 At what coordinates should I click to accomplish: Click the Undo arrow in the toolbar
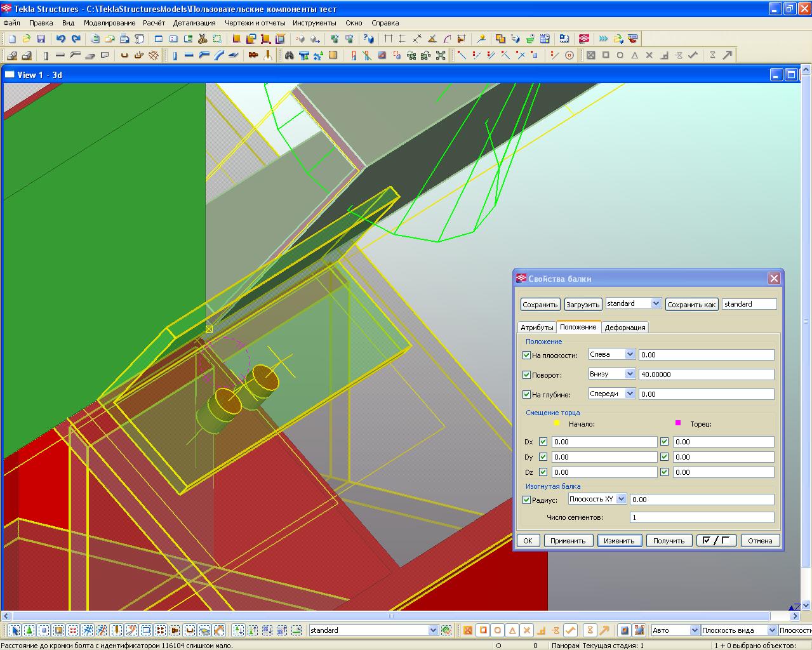[x=61, y=39]
